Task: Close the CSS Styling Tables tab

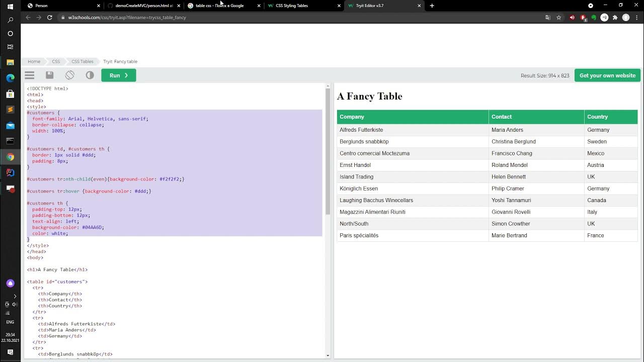Action: coord(339,6)
